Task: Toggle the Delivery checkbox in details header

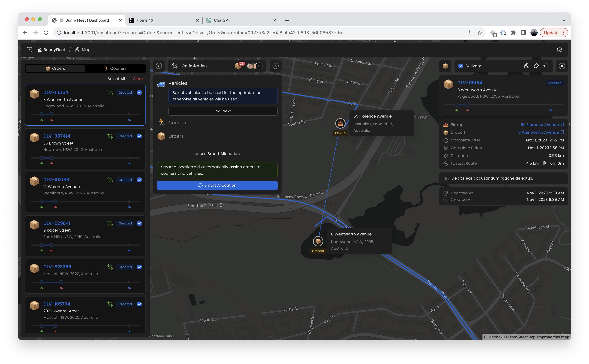Action: [461, 66]
